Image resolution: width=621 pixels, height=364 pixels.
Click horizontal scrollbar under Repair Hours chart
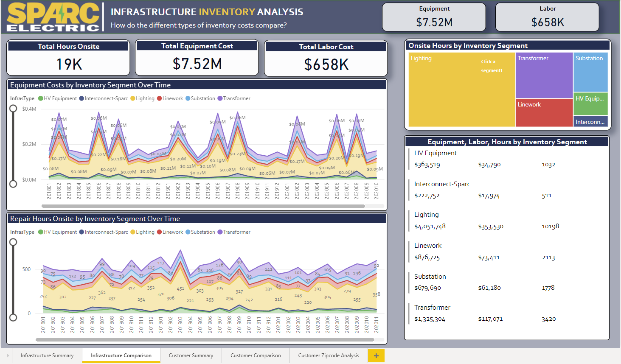[x=205, y=340]
